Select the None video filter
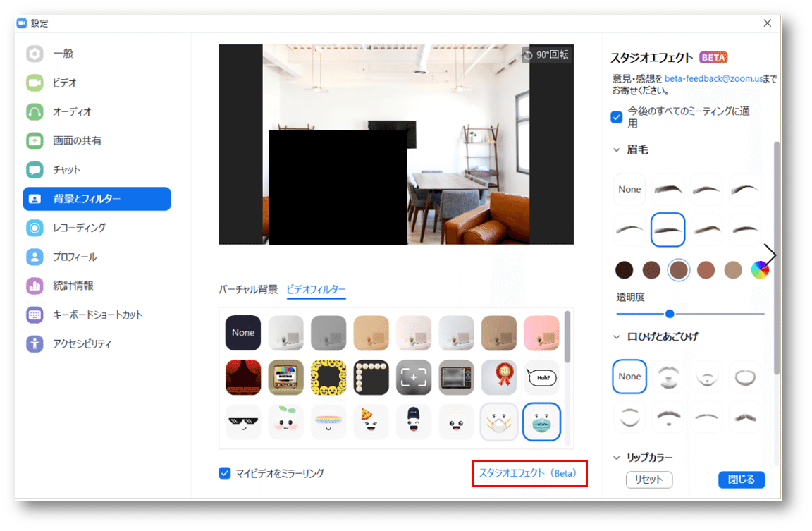Image resolution: width=812 pixels, height=531 pixels. click(243, 333)
